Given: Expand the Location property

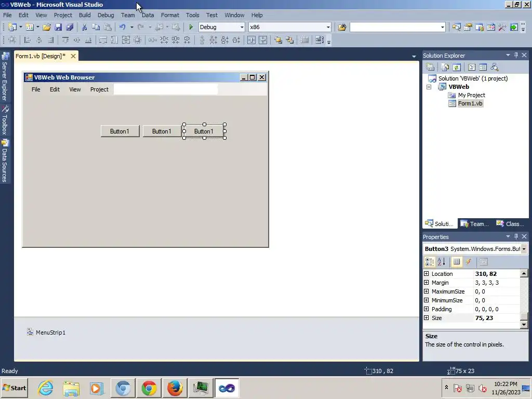Looking at the screenshot, I should click(427, 273).
